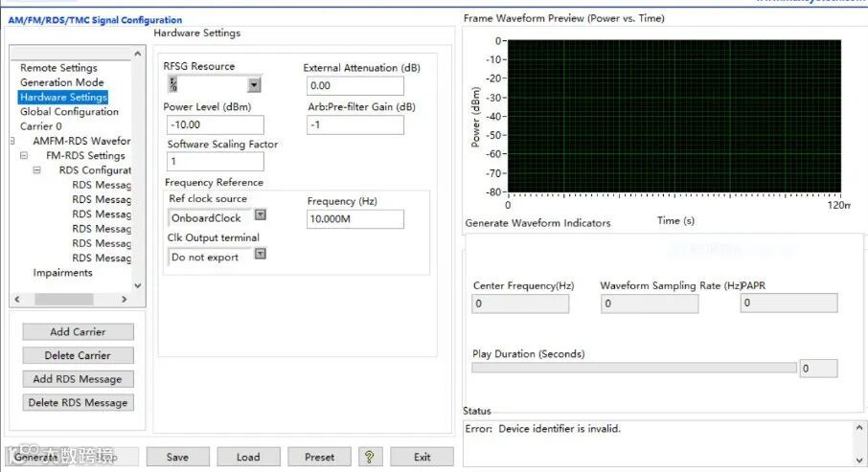
Task: Click the External Attenuation (dB) field
Action: point(354,86)
